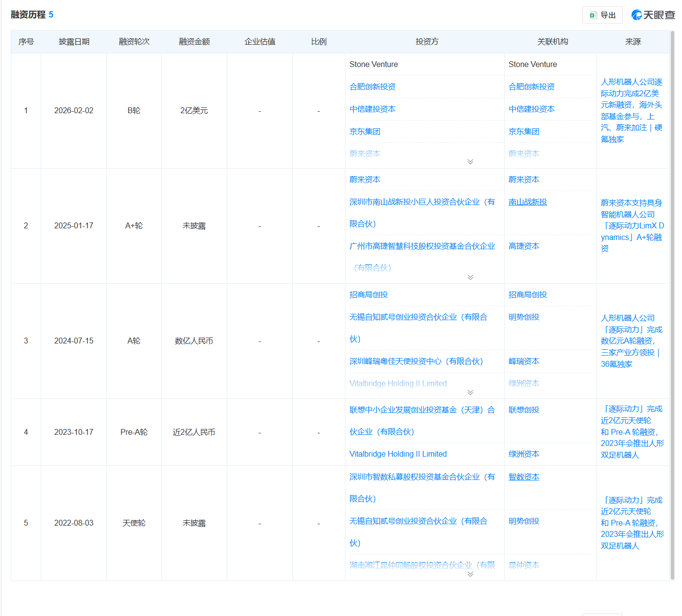Select the 数亿人民币 amount cell

click(x=194, y=341)
